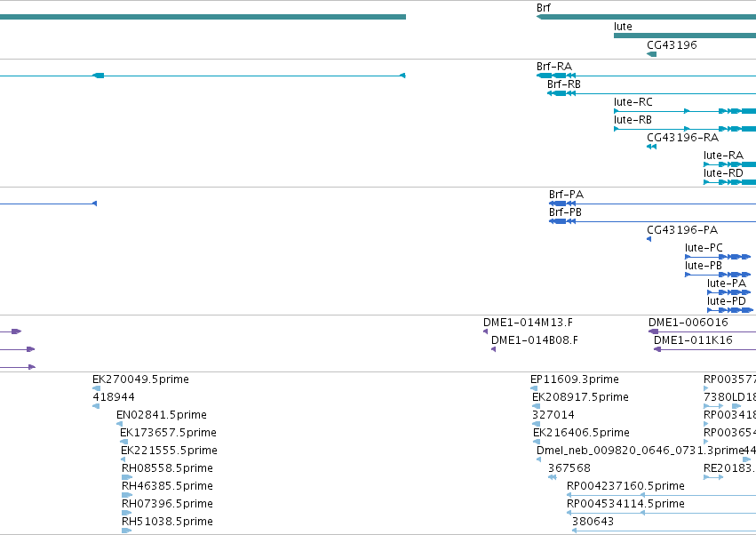Image resolution: width=756 pixels, height=535 pixels.
Task: Click the 7380LD18 EST label
Action: [x=729, y=397]
